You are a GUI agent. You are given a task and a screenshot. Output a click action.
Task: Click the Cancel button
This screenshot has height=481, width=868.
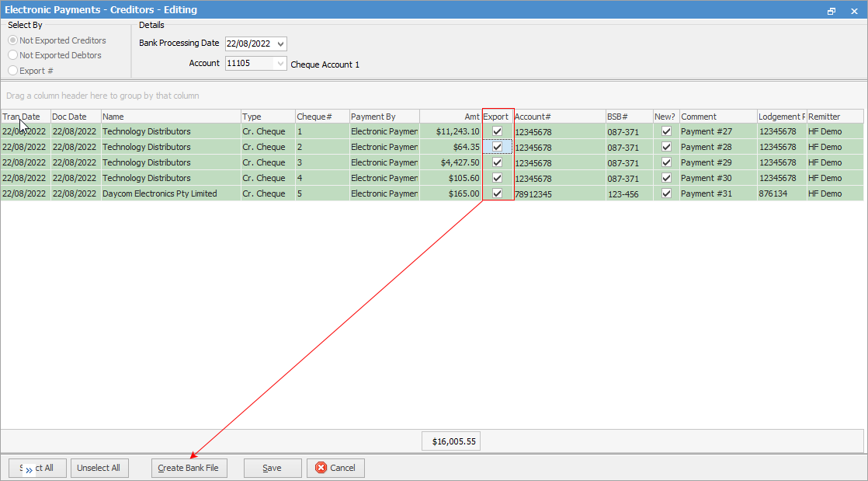point(335,468)
